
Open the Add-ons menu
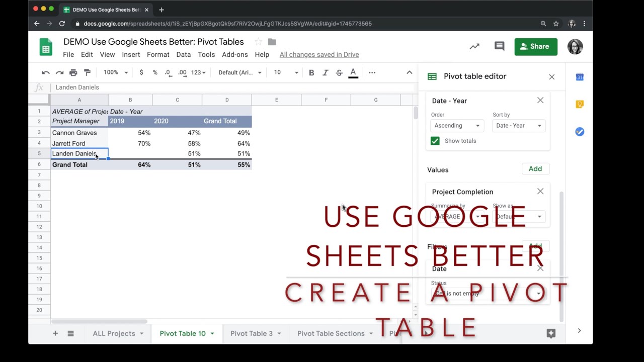pyautogui.click(x=235, y=54)
